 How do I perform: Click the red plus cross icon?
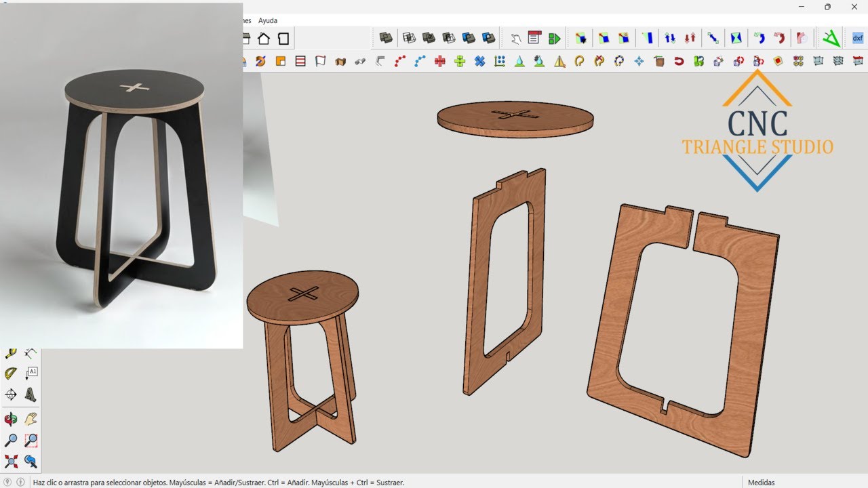(439, 61)
